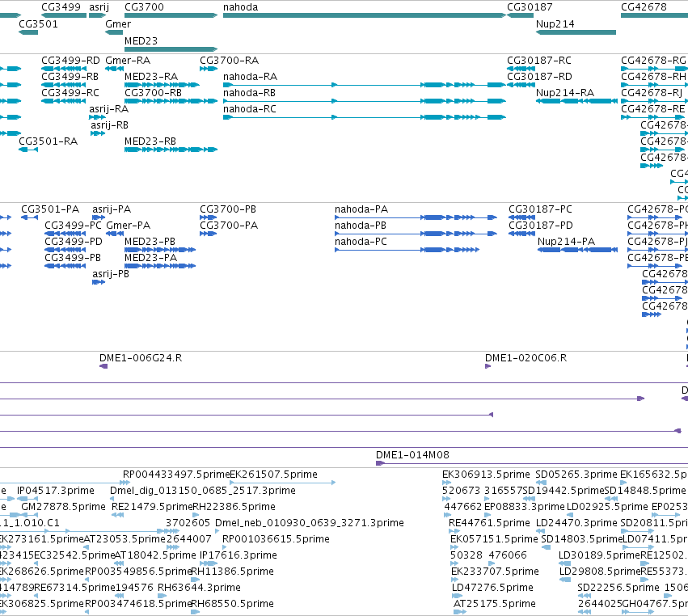Select transcript MED23-RB label
The width and height of the screenshot is (688, 616).
[150, 141]
